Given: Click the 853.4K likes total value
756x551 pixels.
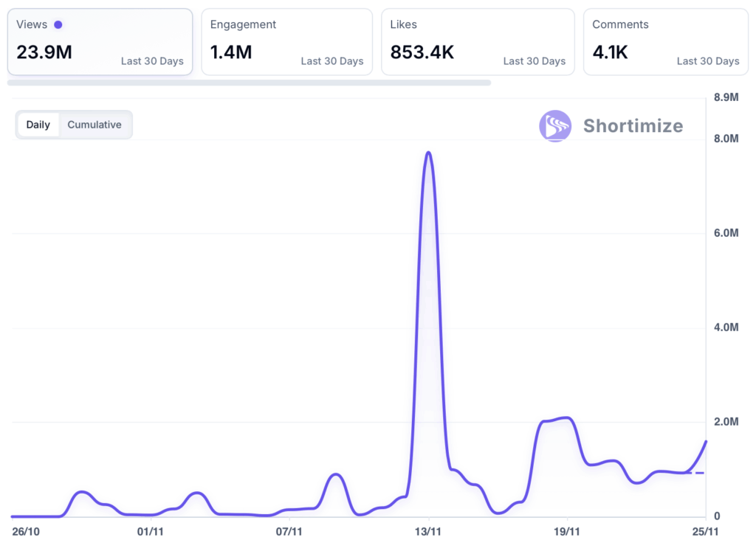Looking at the screenshot, I should pos(422,52).
